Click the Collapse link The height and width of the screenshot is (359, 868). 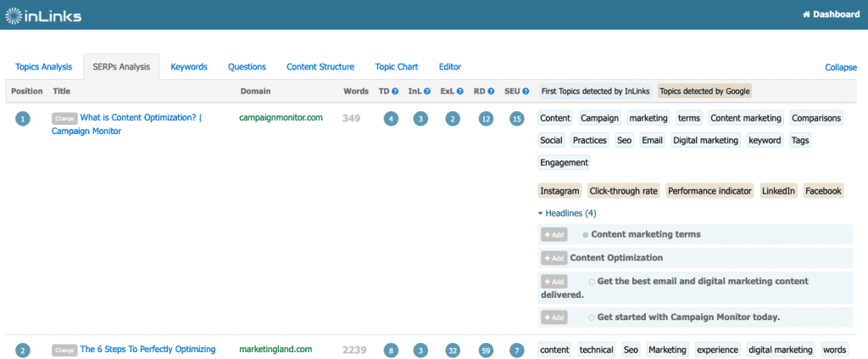pyautogui.click(x=841, y=68)
